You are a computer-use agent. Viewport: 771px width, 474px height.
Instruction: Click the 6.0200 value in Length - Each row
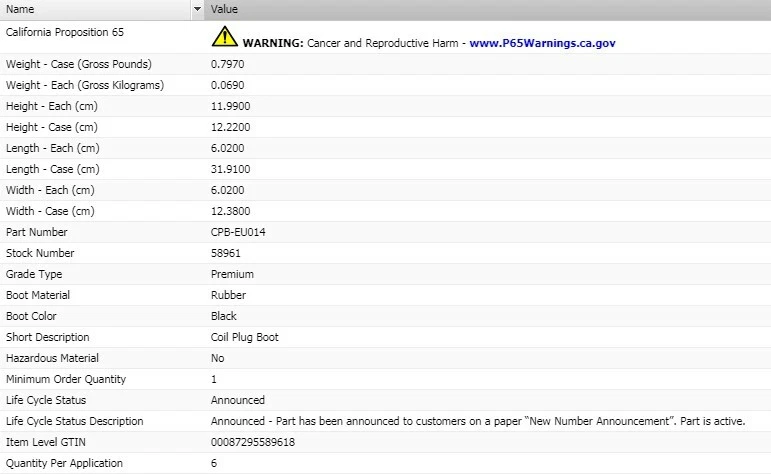(x=227, y=148)
